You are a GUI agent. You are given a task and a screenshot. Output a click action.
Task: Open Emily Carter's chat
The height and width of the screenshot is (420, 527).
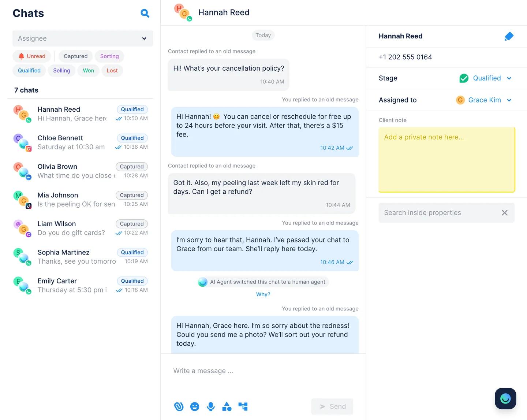[x=81, y=285]
